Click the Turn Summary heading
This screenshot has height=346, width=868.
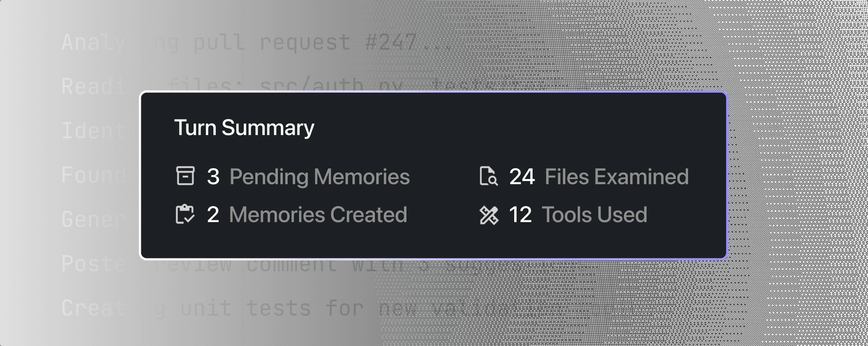244,128
